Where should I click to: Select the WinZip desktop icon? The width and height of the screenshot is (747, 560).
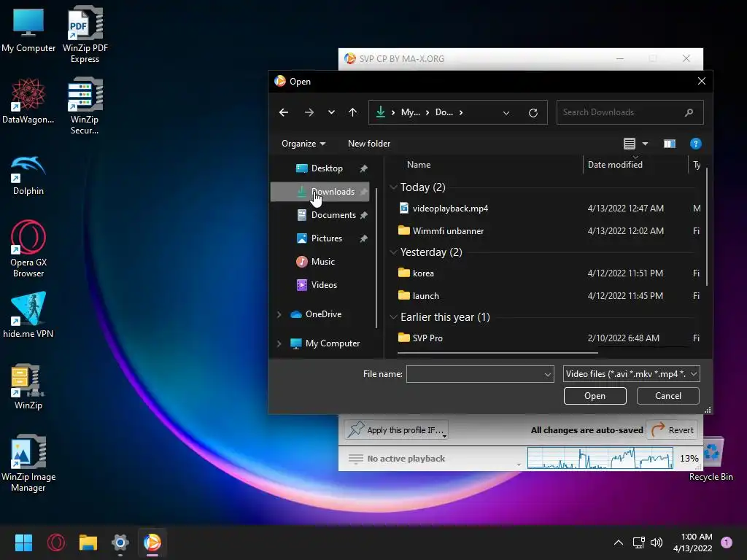click(x=28, y=386)
